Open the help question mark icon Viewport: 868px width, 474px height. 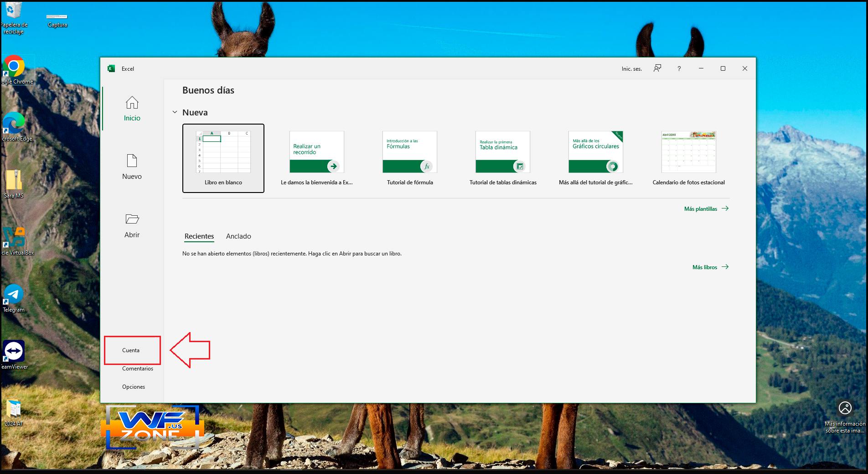[x=679, y=68]
